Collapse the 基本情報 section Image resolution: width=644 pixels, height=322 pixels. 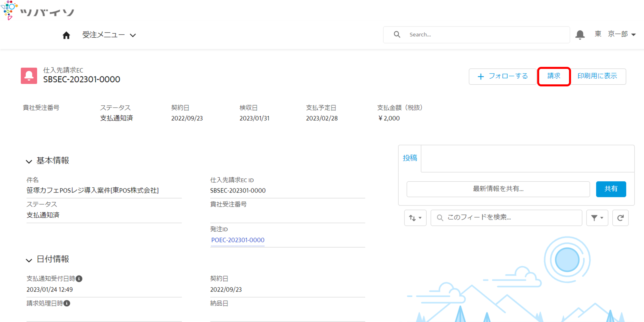tap(29, 161)
